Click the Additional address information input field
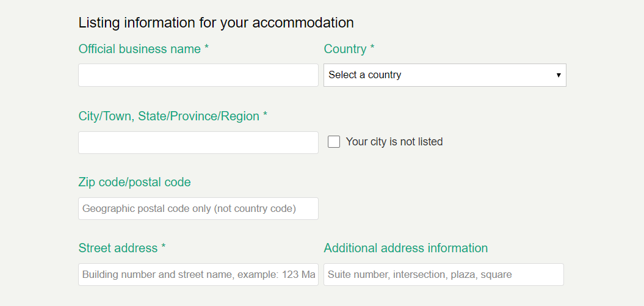This screenshot has height=306, width=644. tap(443, 274)
